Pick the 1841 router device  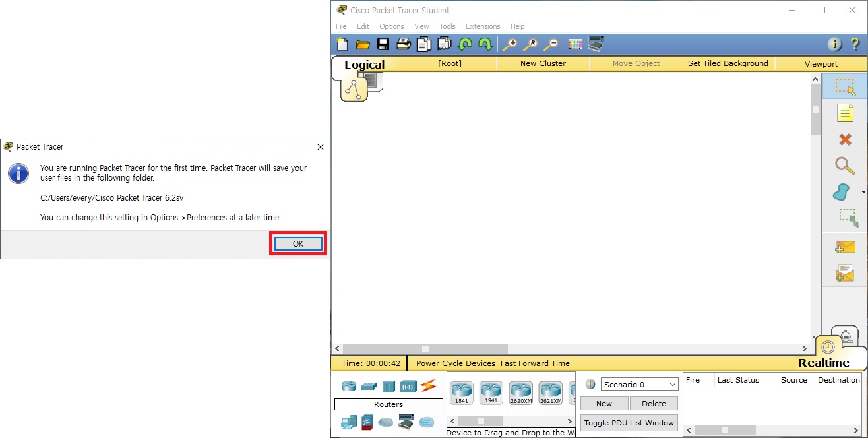click(x=462, y=393)
